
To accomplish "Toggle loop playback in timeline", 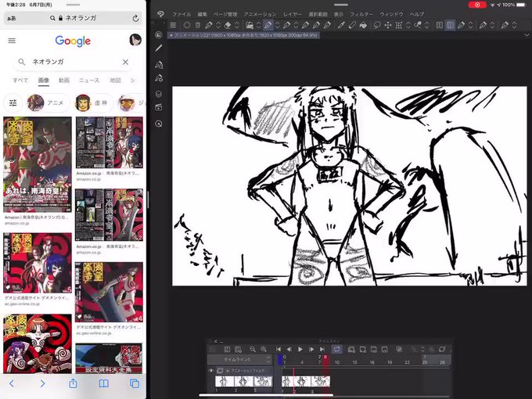I will (337, 349).
